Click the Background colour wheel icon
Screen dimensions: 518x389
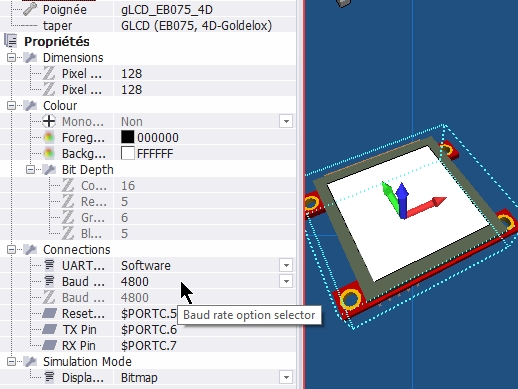click(x=49, y=153)
